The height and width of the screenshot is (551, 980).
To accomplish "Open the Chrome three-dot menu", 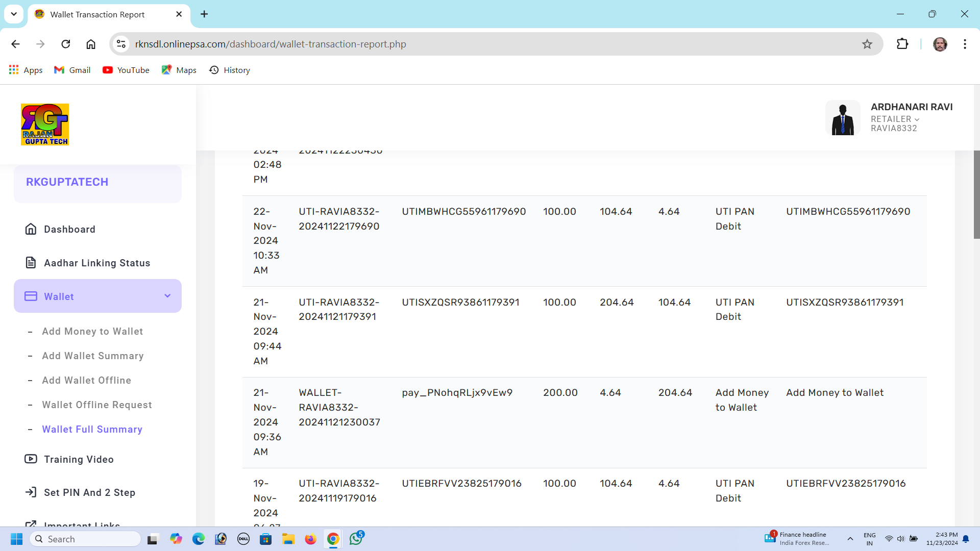I will (x=965, y=44).
